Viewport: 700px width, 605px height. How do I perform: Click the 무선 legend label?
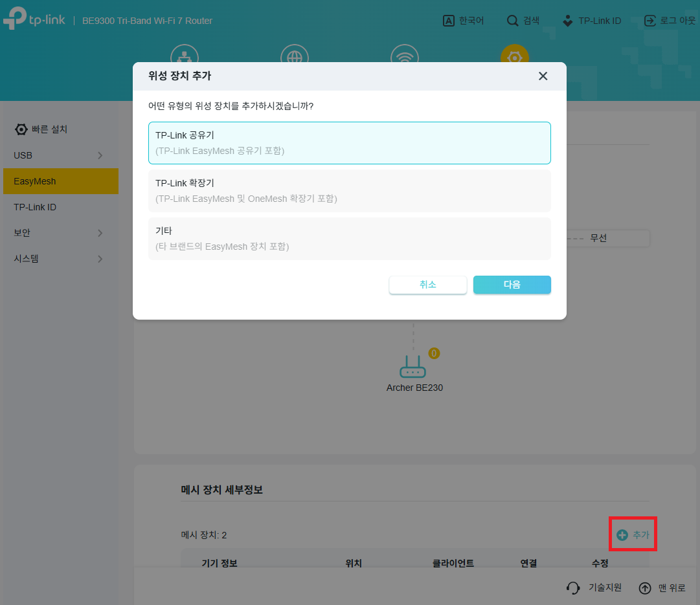pos(598,238)
